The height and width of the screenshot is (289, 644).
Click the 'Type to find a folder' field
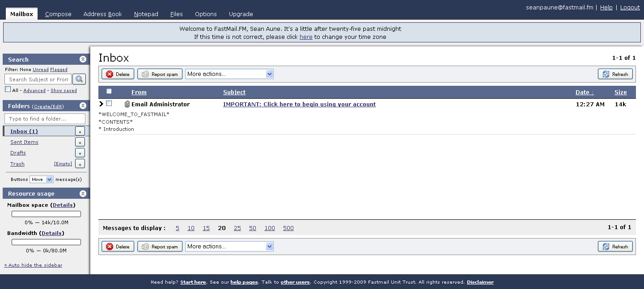pyautogui.click(x=45, y=119)
